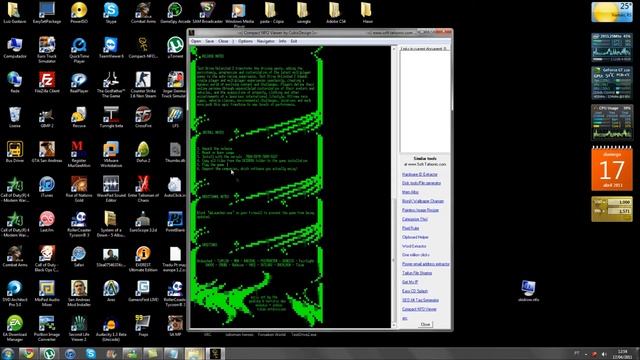Open the WavePad Sound Editor shortcut
Viewport: 640px width, 360px height.
111,189
